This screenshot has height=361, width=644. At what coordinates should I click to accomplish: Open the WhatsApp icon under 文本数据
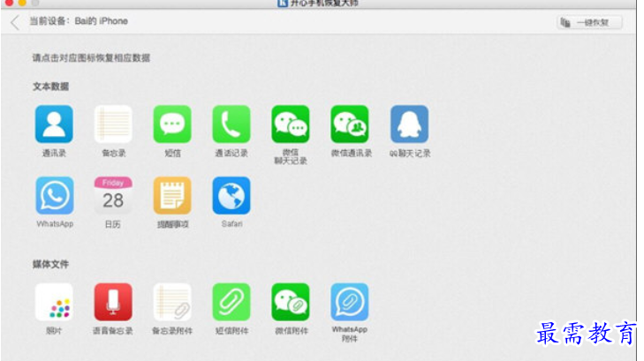pos(55,195)
